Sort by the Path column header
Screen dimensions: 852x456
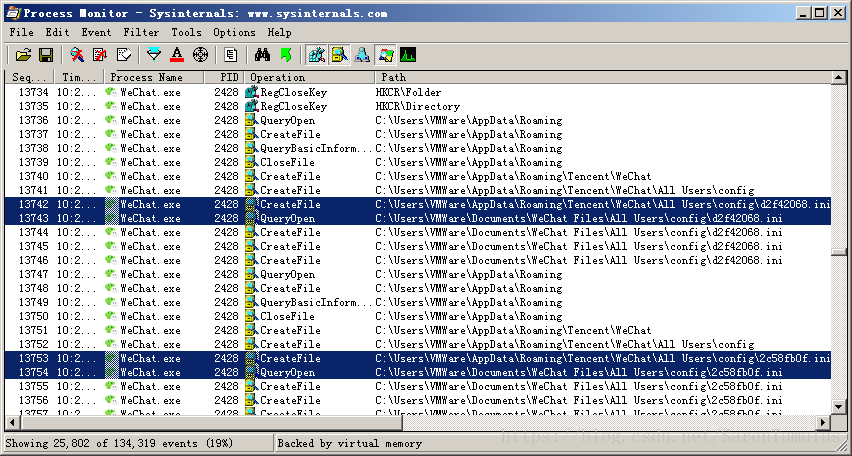[603, 77]
